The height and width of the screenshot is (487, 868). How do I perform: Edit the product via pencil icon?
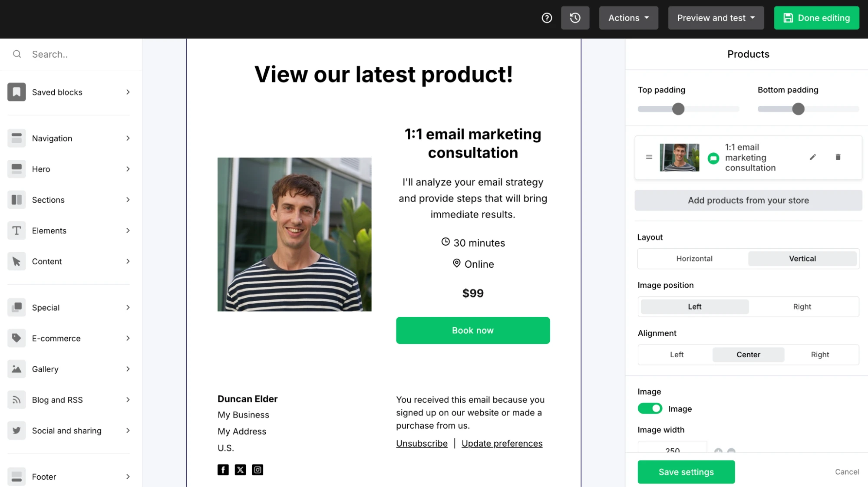(812, 157)
